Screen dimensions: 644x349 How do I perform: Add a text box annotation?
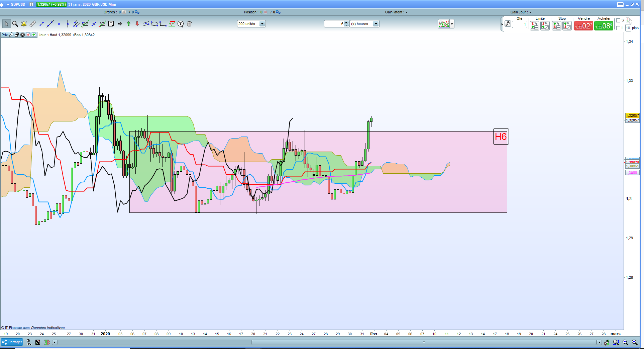tap(111, 24)
